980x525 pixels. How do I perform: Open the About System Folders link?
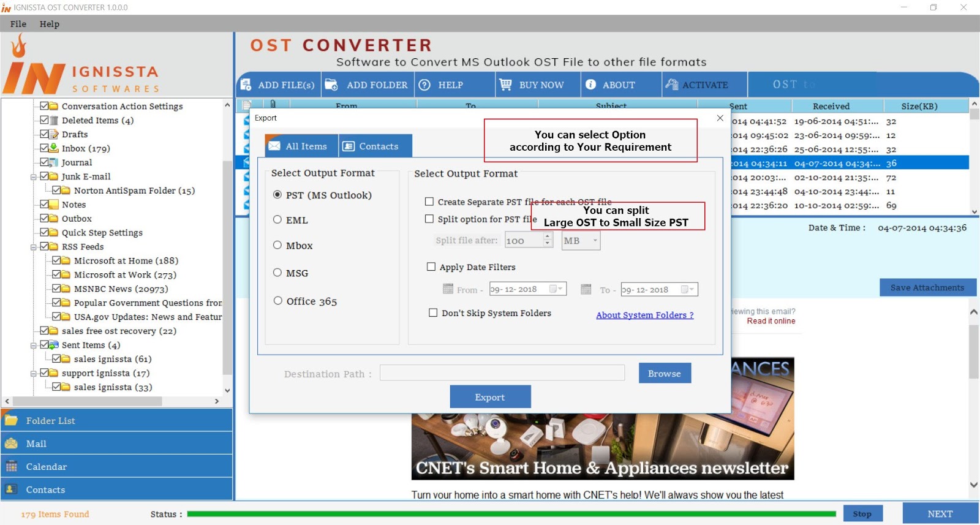[x=645, y=315]
